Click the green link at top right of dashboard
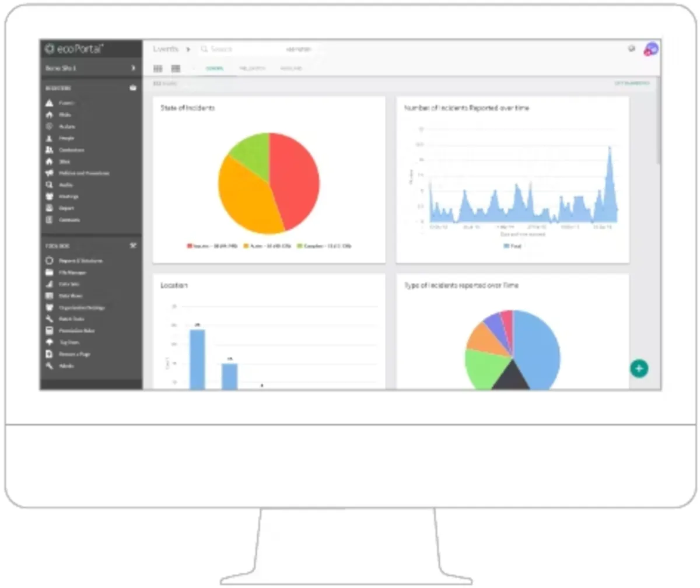The width and height of the screenshot is (700, 588). click(632, 83)
